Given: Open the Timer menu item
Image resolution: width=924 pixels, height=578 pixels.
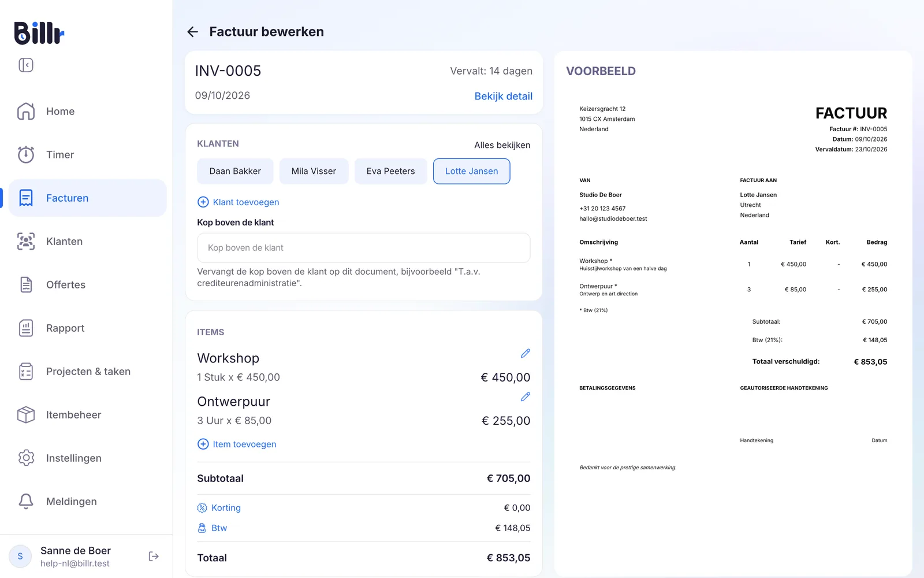Looking at the screenshot, I should (x=88, y=154).
